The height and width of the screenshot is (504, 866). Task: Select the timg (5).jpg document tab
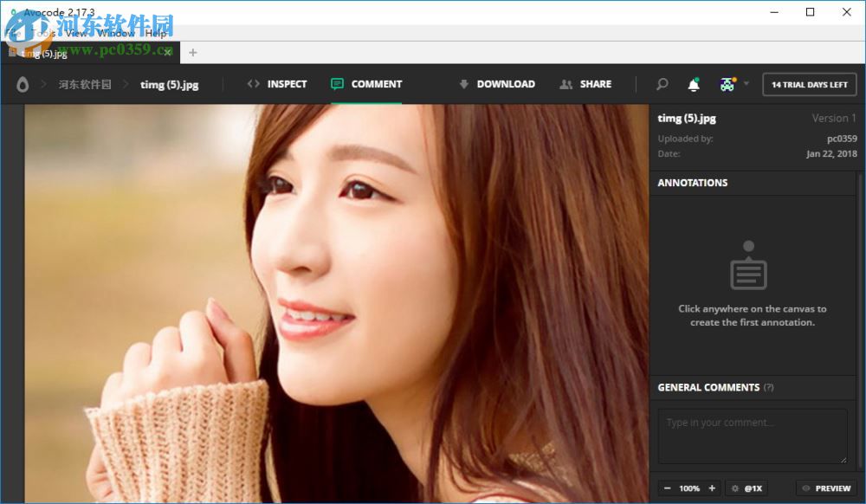tap(91, 53)
